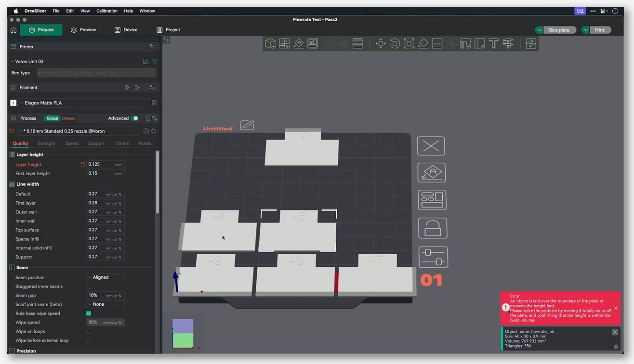The image size is (634, 364).
Task: Open the Scarf joint seam dropdown
Action: click(x=106, y=304)
